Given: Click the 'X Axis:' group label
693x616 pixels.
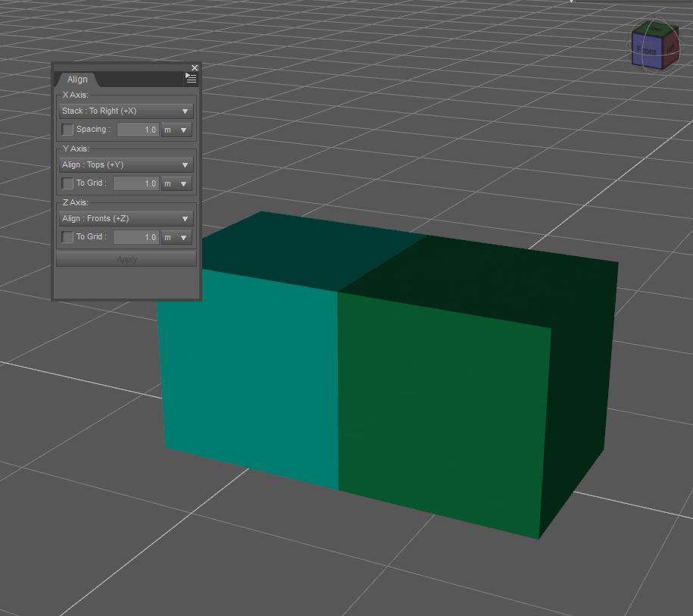Looking at the screenshot, I should coord(76,95).
